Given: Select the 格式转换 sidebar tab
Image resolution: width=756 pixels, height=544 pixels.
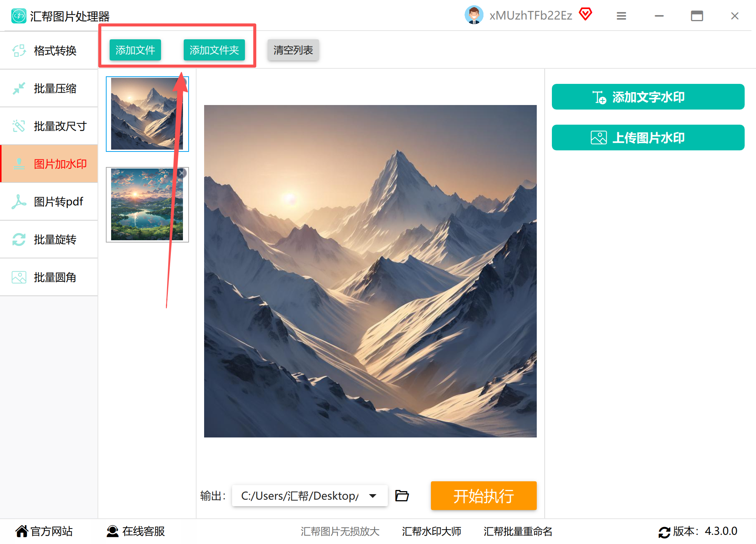Looking at the screenshot, I should [49, 50].
